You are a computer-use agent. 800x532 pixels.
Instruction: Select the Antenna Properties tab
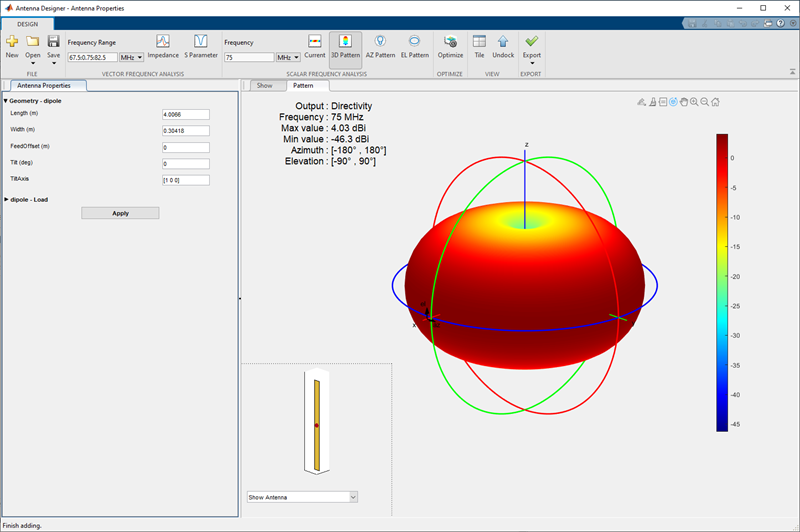click(44, 86)
